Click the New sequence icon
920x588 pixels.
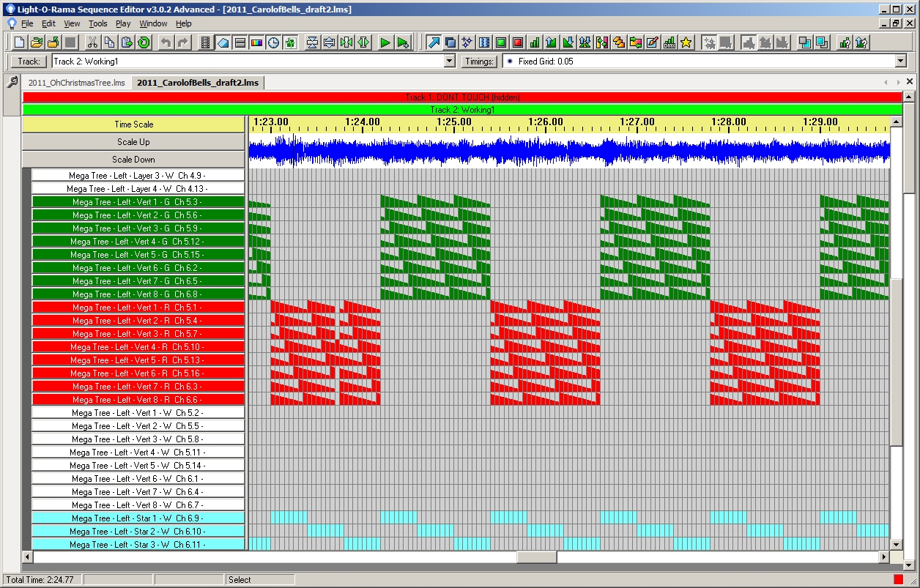(20, 42)
